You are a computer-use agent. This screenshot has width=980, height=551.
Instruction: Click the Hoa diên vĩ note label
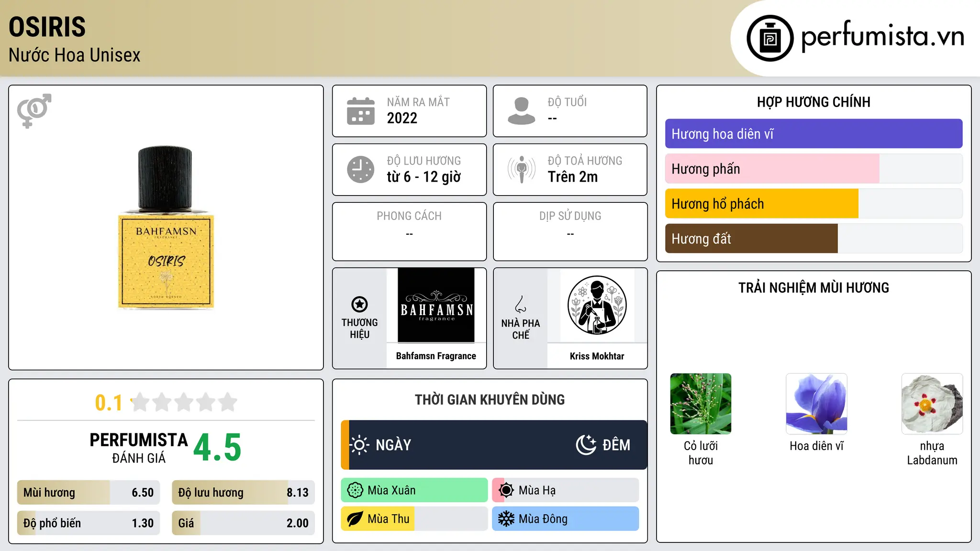click(x=816, y=446)
